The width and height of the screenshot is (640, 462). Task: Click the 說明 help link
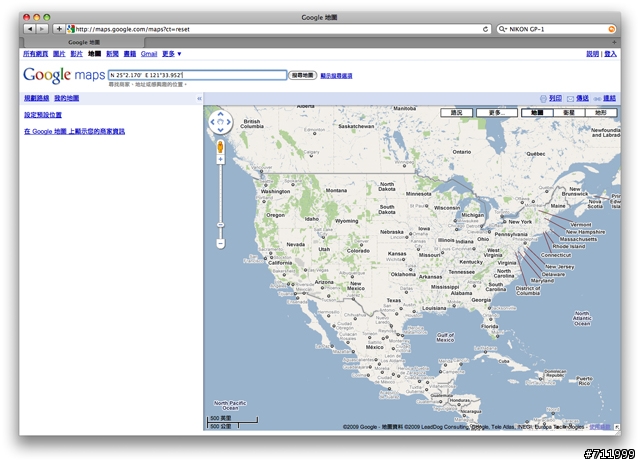pos(592,54)
